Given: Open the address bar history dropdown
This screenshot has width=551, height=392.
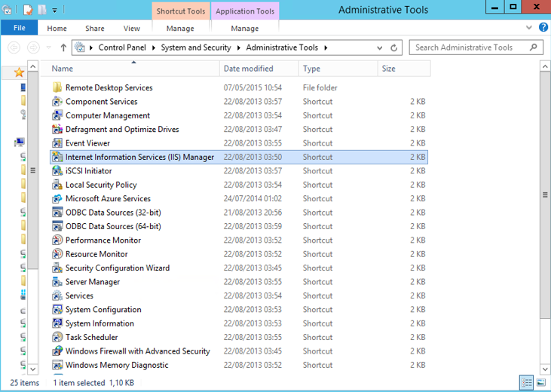Looking at the screenshot, I should click(379, 47).
